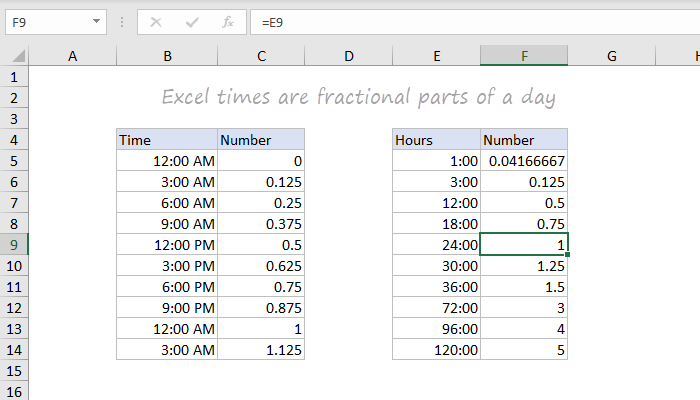
Task: Click the cell with value 1.25
Action: [524, 266]
